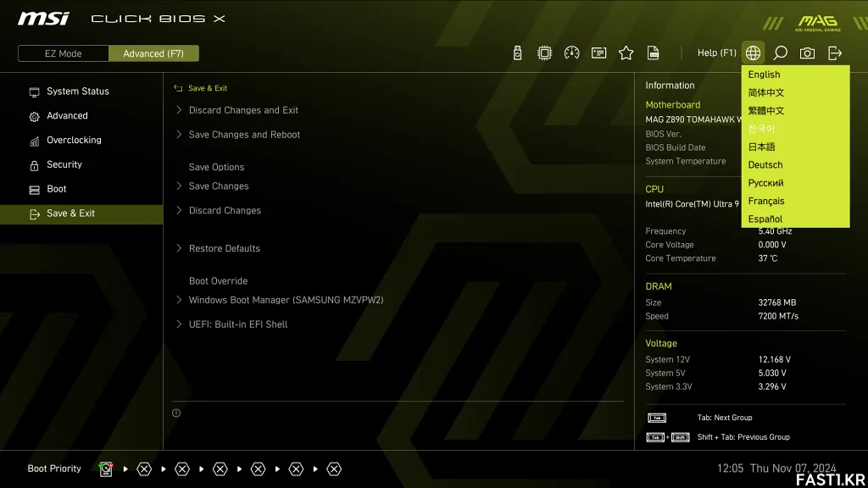Viewport: 868px width, 488px height.
Task: Click the exit door icon in toolbar
Action: pyautogui.click(x=835, y=53)
